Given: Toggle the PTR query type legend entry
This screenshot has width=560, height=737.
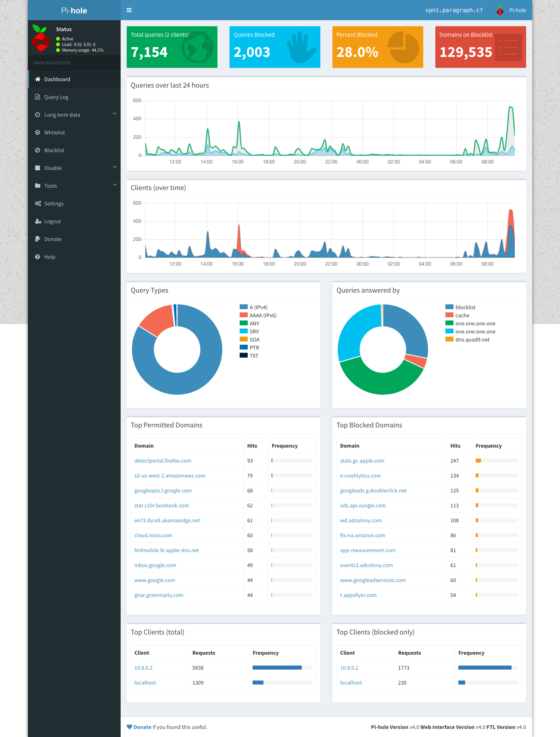Looking at the screenshot, I should click(249, 348).
